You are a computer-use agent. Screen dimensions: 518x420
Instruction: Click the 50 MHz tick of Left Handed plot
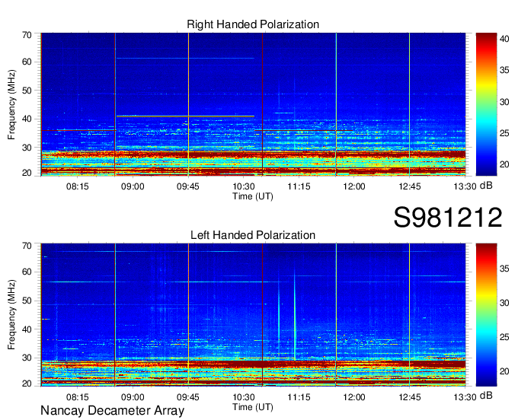[x=27, y=301]
